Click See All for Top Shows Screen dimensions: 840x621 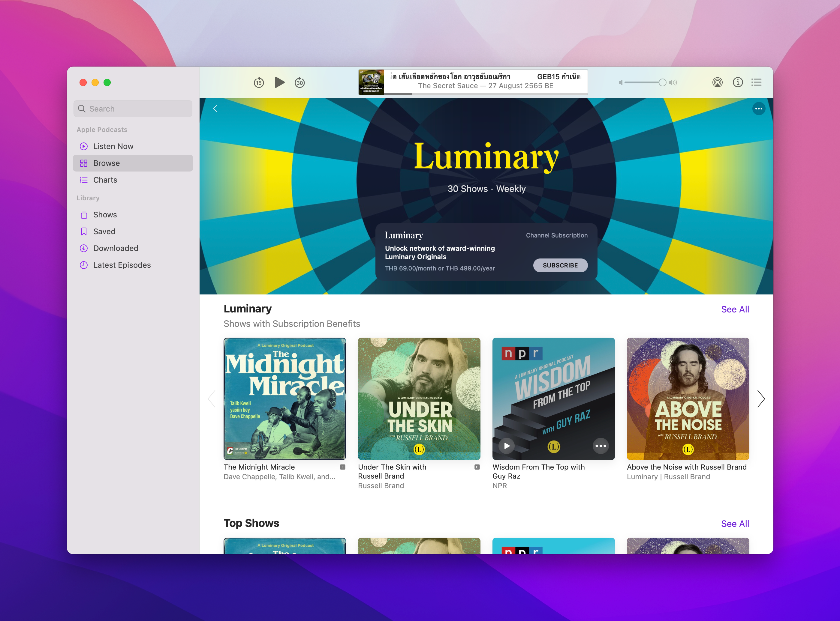[735, 523]
